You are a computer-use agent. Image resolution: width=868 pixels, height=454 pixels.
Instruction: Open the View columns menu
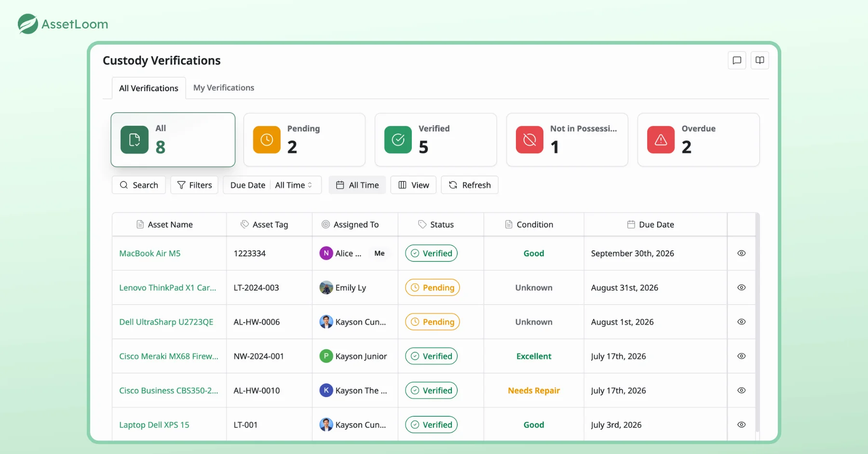[x=413, y=185]
